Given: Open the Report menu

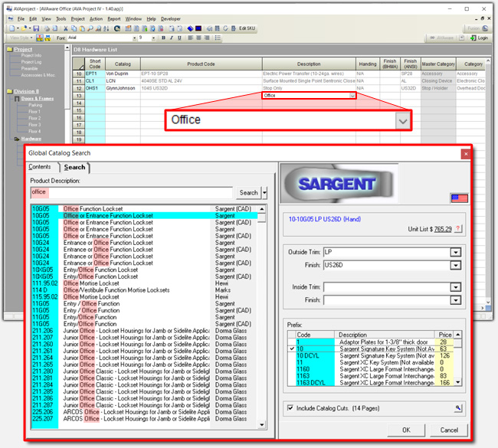Looking at the screenshot, I should [x=113, y=18].
